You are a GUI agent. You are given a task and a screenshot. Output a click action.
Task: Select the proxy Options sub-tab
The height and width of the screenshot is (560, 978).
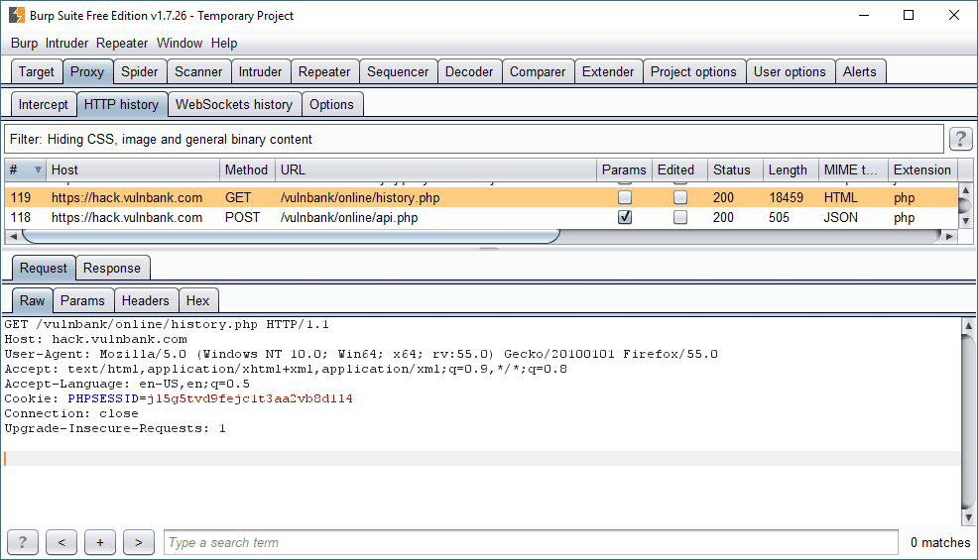point(332,104)
